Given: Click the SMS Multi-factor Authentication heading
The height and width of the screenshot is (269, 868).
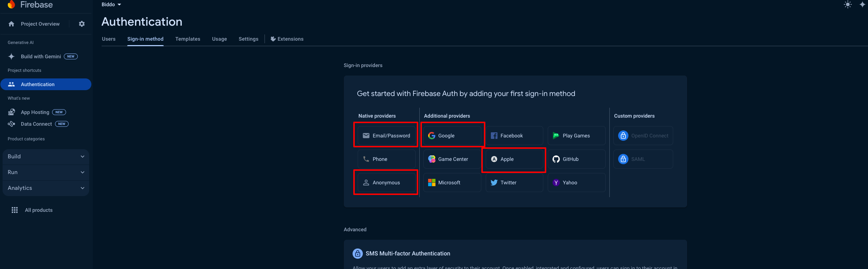Looking at the screenshot, I should point(408,254).
